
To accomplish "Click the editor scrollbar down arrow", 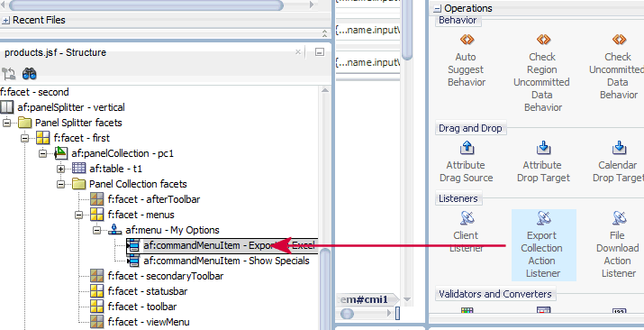I will click(407, 299).
